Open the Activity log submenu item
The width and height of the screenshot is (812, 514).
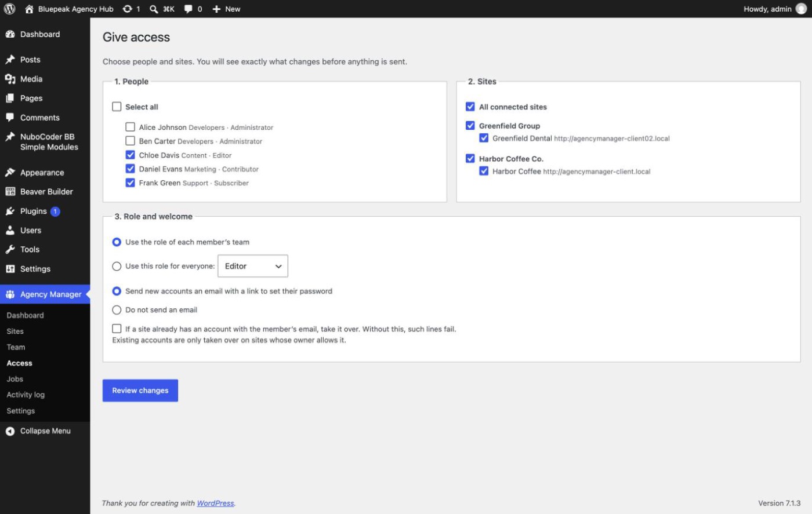(26, 395)
